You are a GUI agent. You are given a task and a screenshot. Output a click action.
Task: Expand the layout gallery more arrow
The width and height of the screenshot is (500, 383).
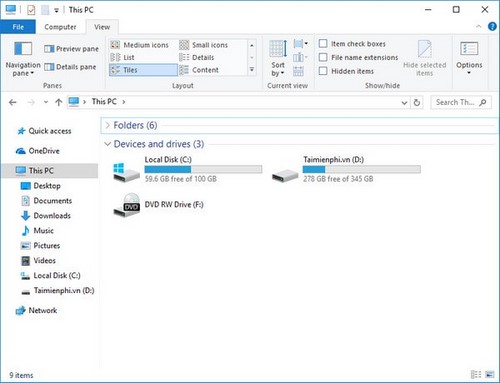pos(252,70)
